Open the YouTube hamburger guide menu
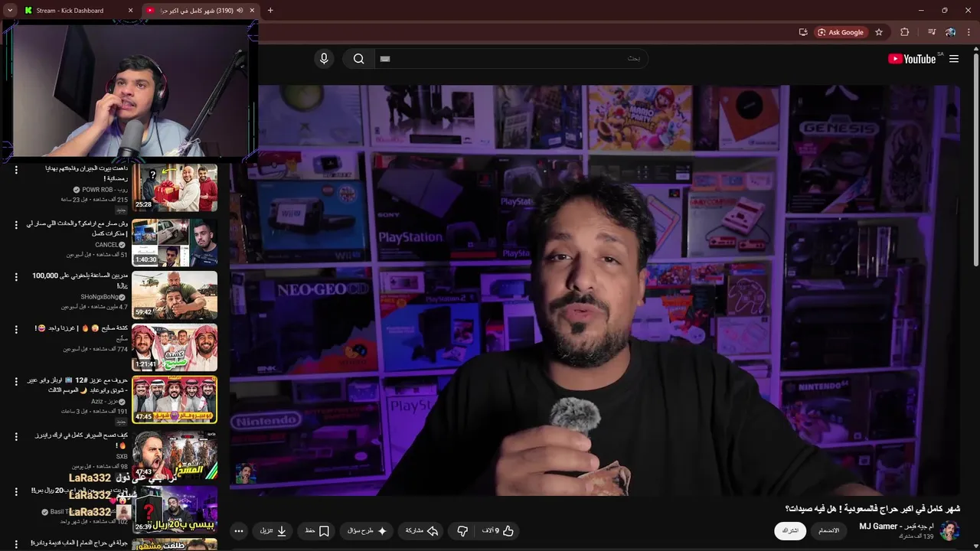Viewport: 980px width, 551px height. 954,59
